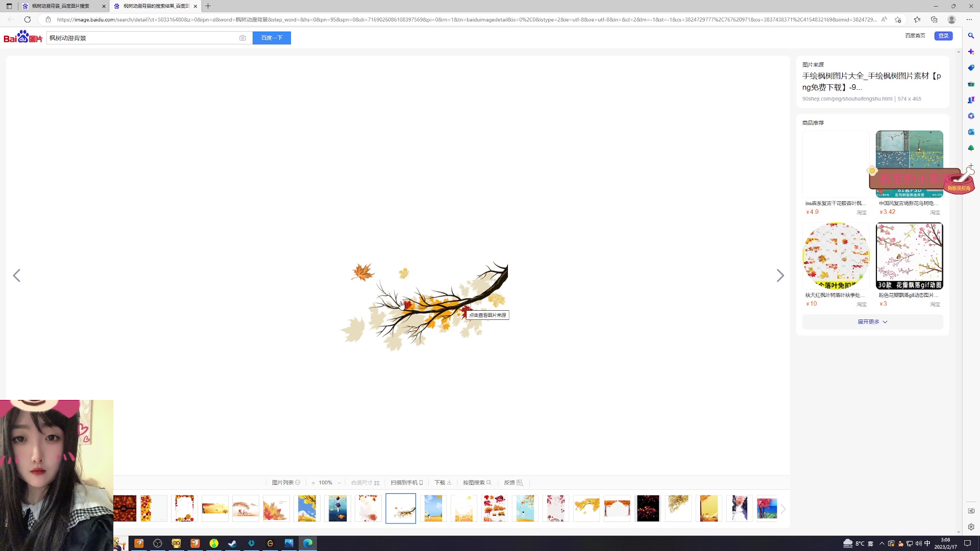Open the browser profile avatar
Viewport: 980px width, 551px height.
[951, 19]
